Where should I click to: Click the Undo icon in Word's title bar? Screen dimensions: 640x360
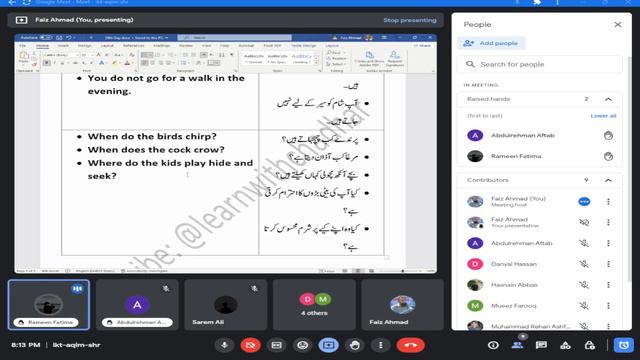[69, 38]
